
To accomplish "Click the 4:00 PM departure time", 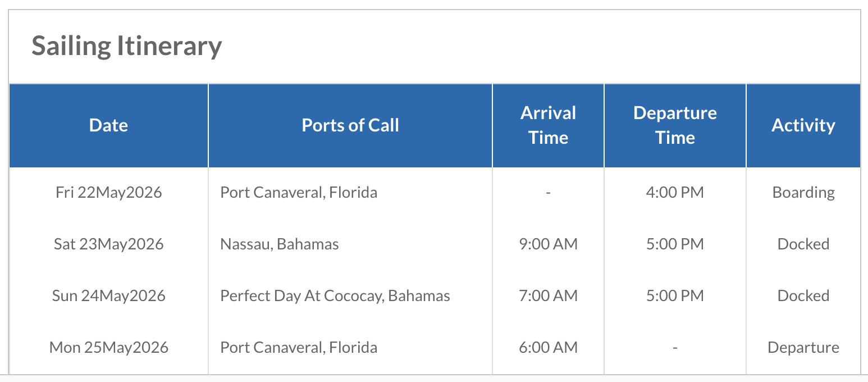I will click(675, 193).
